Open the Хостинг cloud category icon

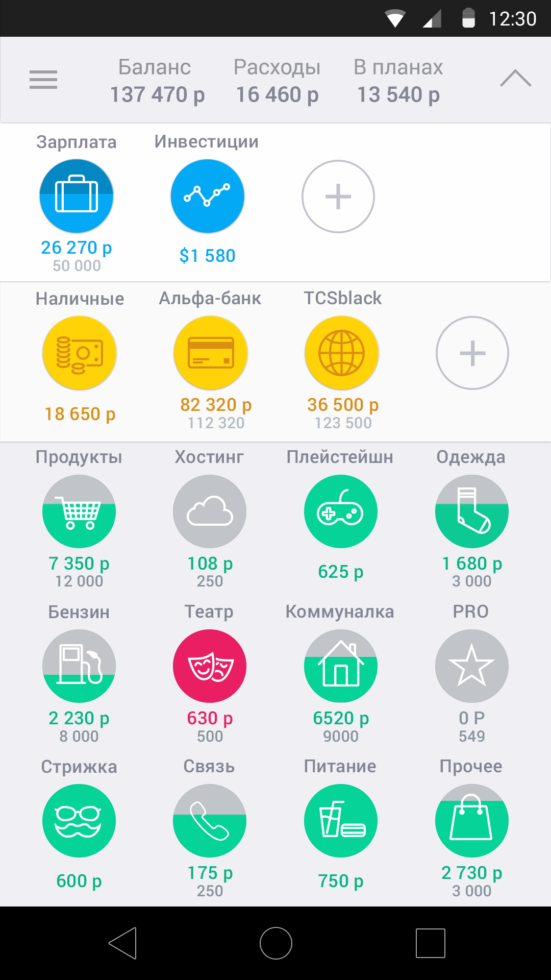click(210, 511)
